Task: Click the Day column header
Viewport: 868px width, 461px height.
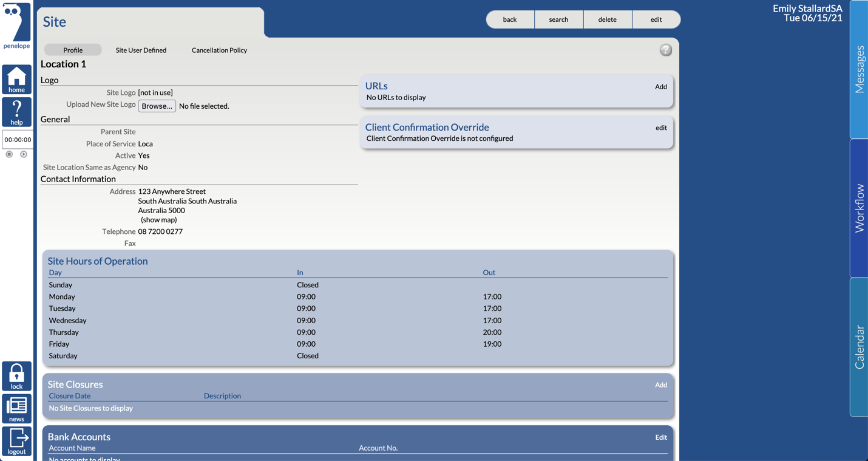Action: (x=55, y=273)
